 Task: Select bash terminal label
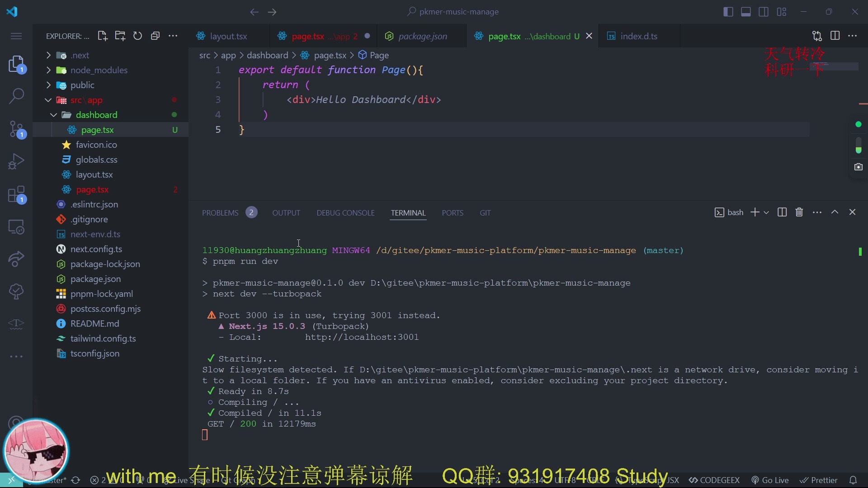(x=729, y=212)
